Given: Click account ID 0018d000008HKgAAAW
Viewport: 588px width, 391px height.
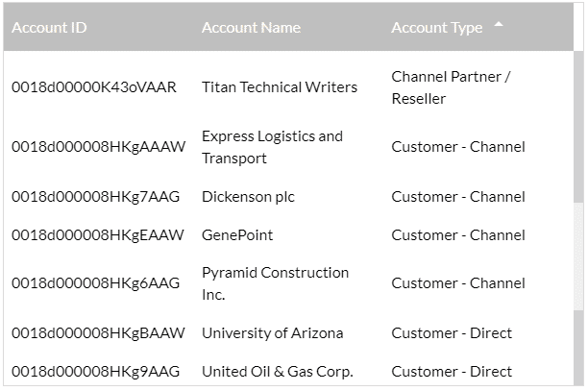Looking at the screenshot, I should click(99, 147).
